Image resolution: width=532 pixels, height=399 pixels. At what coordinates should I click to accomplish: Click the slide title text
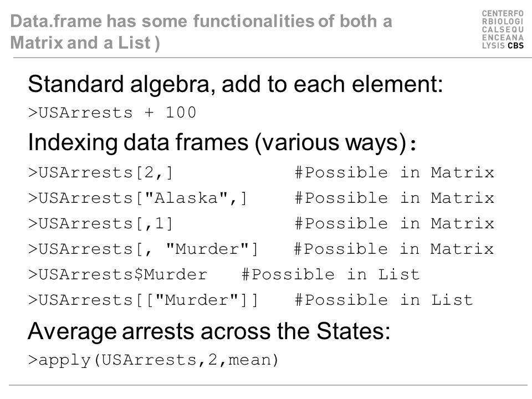(x=201, y=32)
